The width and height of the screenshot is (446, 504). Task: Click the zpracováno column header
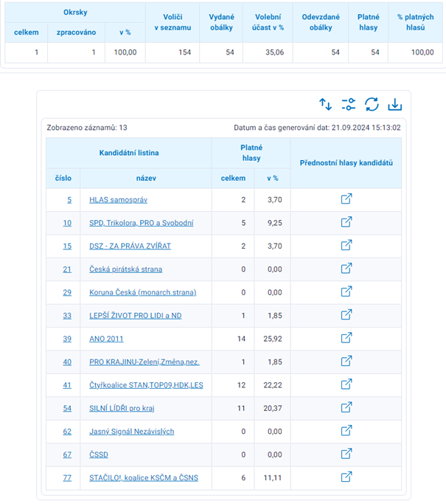point(76,32)
